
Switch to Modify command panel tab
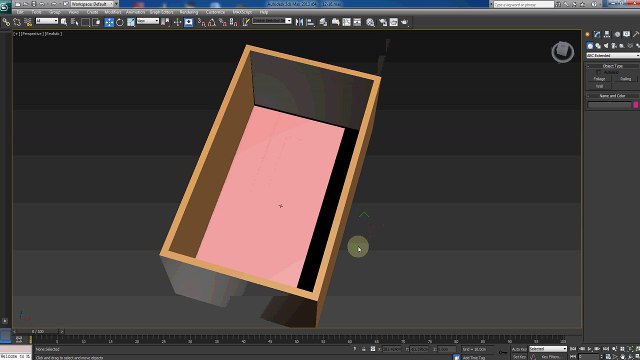pos(597,34)
